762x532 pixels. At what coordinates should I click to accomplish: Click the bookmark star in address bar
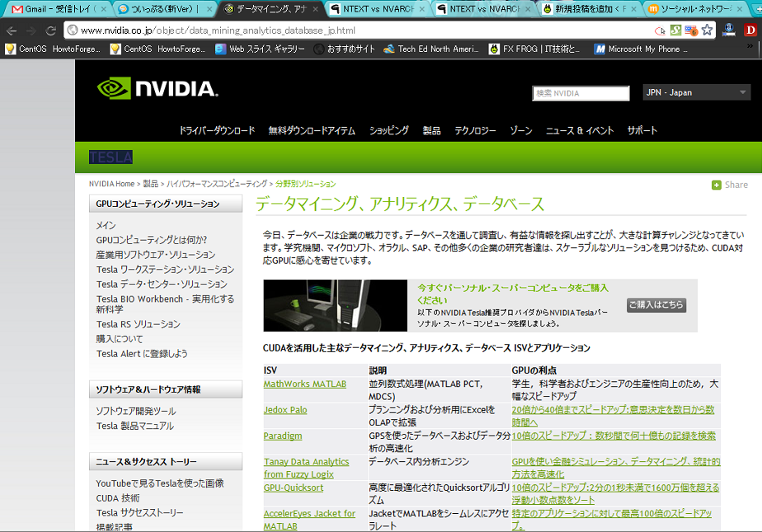[707, 30]
